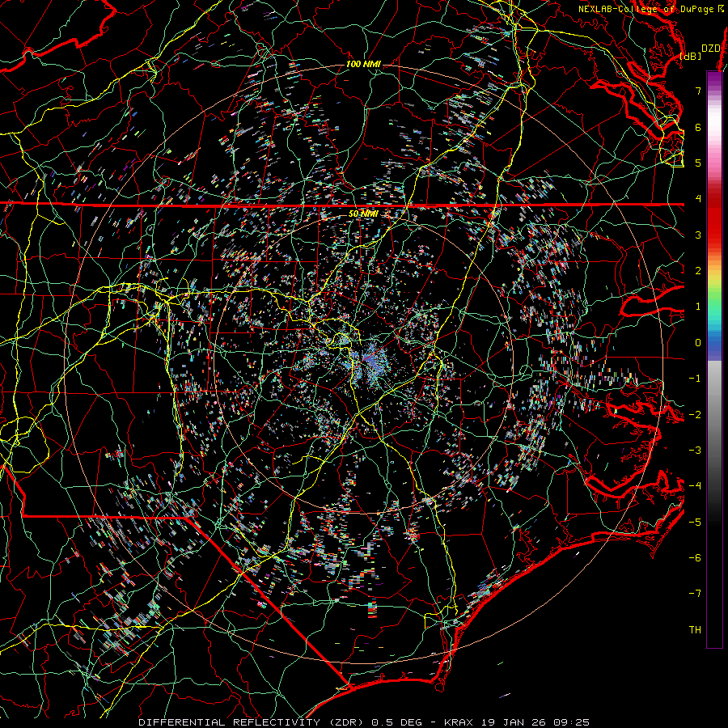This screenshot has height=728, width=728.
Task: Click the -5 value on the color scale
Action: click(x=695, y=523)
